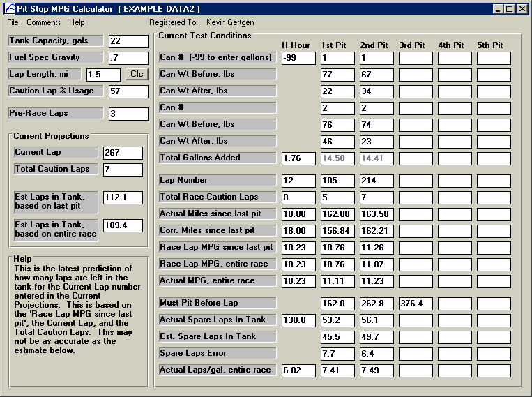
Task: Minimize the Pit Stop MPG Calculator window
Action: [x=498, y=9]
